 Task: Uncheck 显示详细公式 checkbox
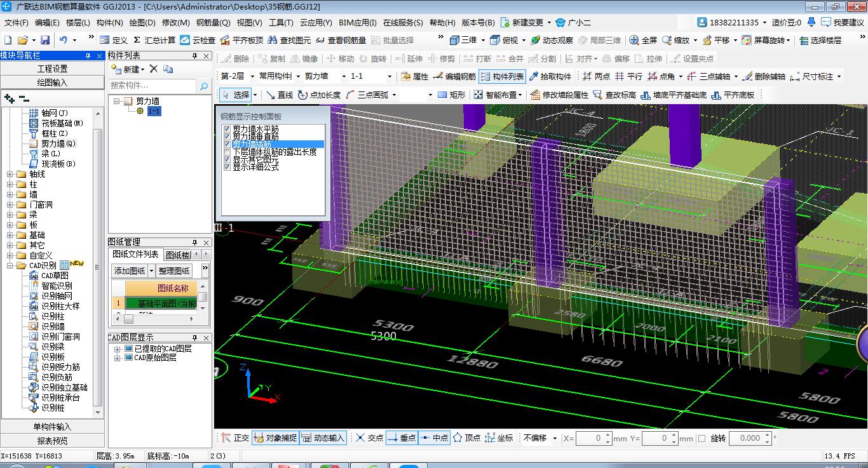227,167
